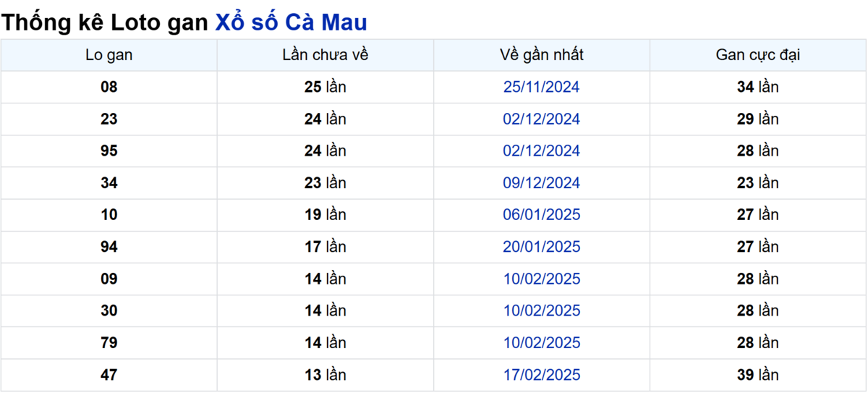This screenshot has width=868, height=393.
Task: Open the 02/12/2024 link in row 23
Action: pyautogui.click(x=542, y=119)
